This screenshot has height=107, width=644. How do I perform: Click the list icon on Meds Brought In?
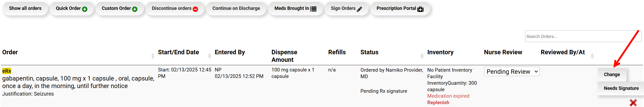pos(313,9)
